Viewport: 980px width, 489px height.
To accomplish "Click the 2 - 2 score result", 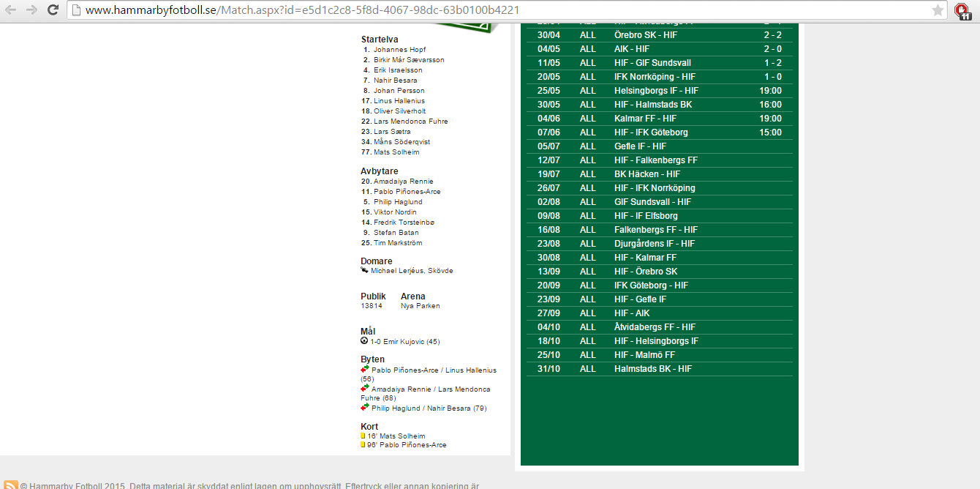I will 773,35.
